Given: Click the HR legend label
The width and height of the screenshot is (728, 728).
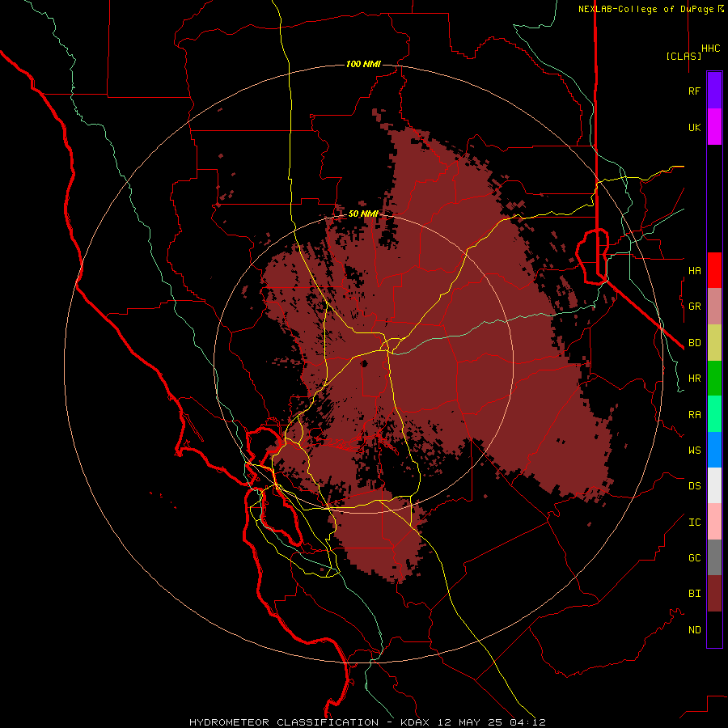Looking at the screenshot, I should coord(694,379).
